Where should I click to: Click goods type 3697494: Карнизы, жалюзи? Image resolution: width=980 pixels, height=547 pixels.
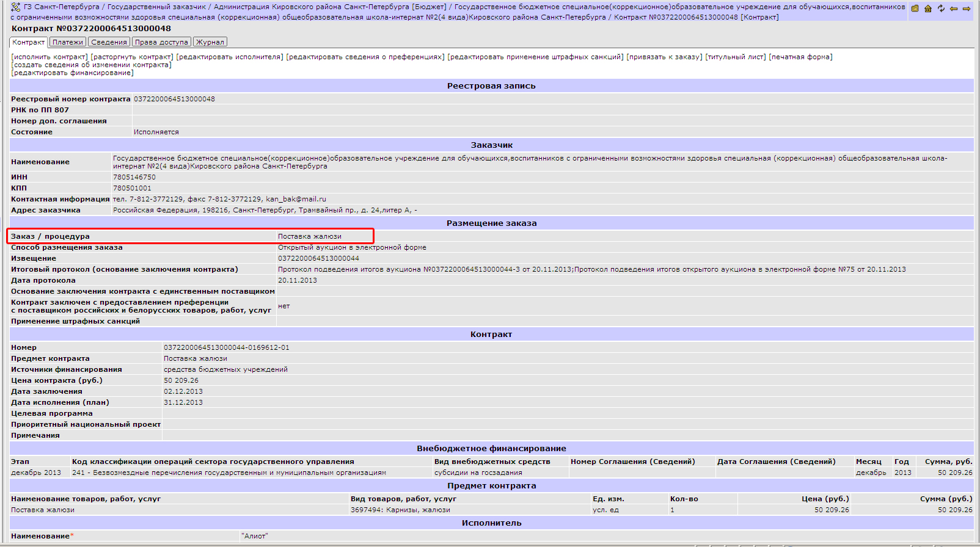(400, 510)
